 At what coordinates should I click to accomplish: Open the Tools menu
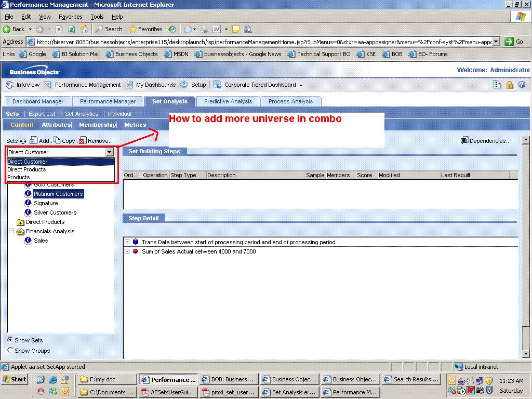(x=97, y=16)
